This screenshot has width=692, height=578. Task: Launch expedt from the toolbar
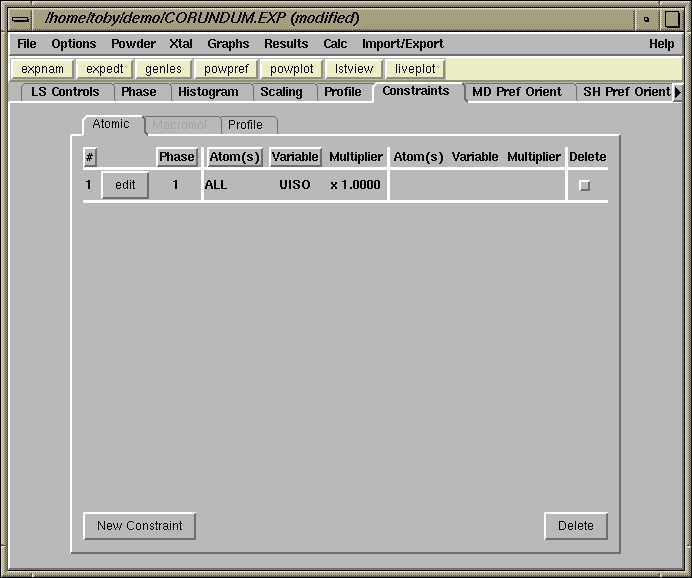tap(105, 69)
